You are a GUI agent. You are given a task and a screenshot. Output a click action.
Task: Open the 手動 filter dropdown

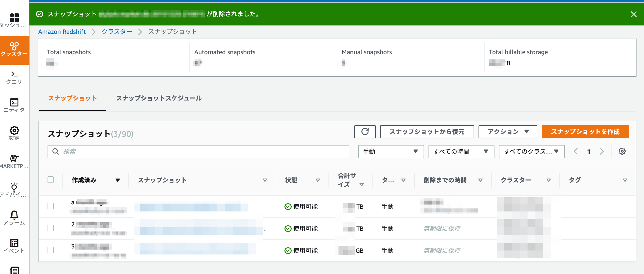point(391,151)
